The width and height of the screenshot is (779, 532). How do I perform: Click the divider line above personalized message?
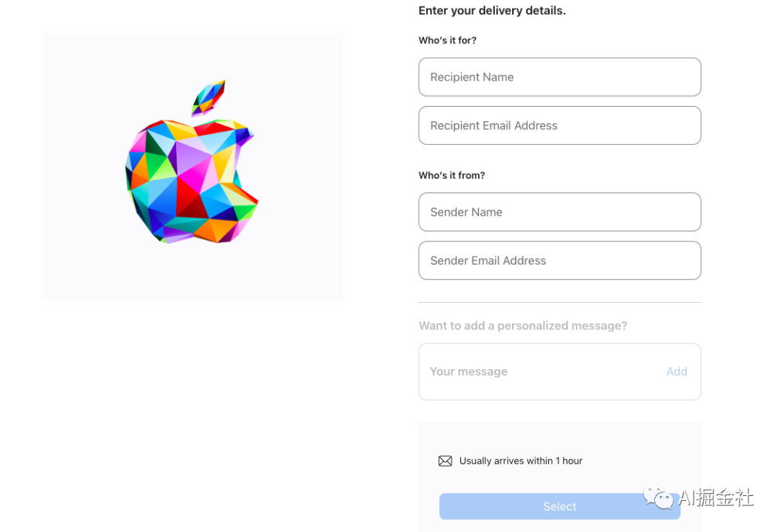560,303
